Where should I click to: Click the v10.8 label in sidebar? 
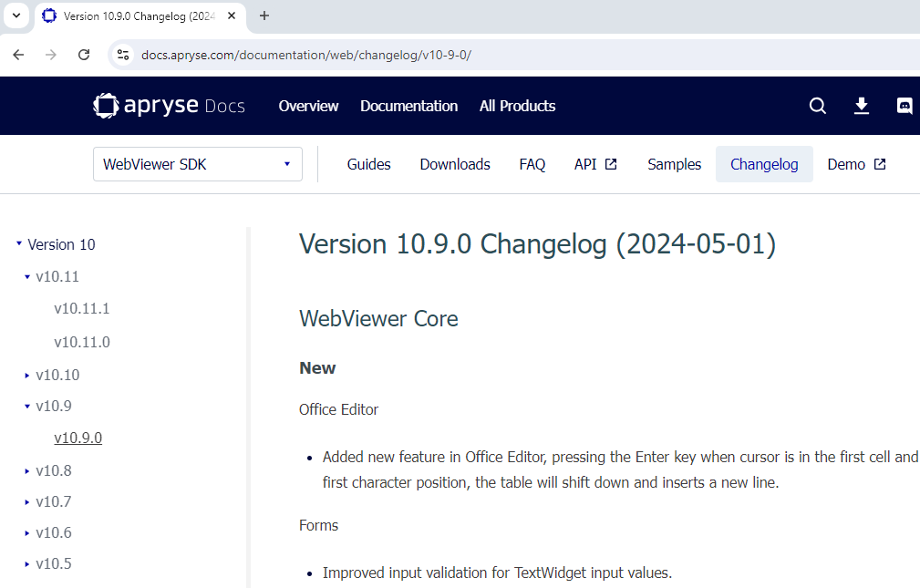point(54,470)
